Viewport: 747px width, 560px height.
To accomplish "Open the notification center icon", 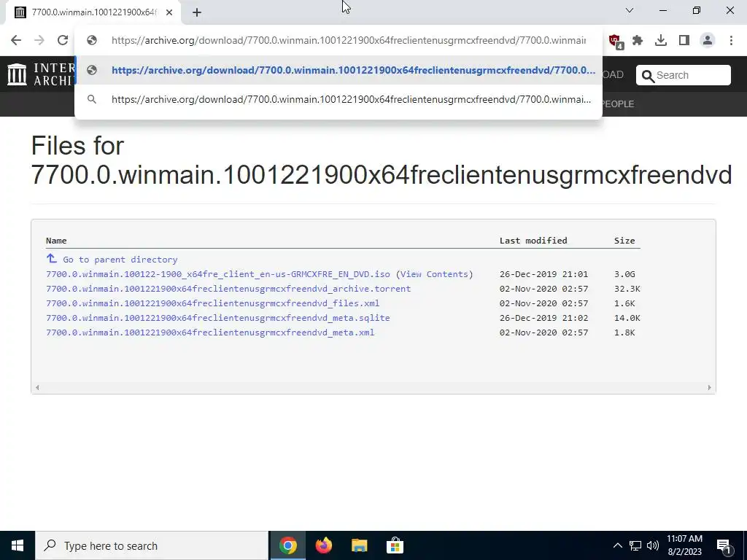I will point(724,546).
